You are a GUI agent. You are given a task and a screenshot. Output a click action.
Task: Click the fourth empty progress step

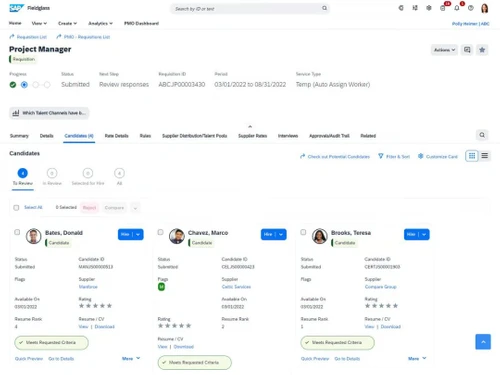(47, 85)
